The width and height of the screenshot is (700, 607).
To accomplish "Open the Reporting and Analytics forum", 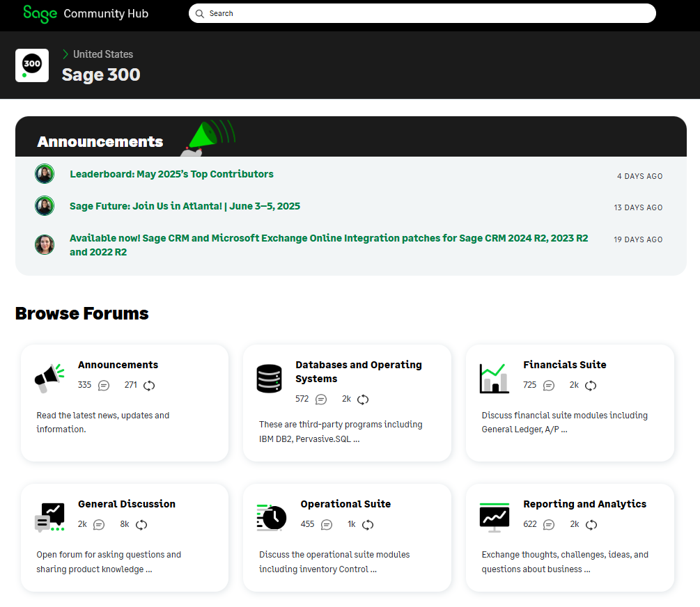I will [585, 505].
